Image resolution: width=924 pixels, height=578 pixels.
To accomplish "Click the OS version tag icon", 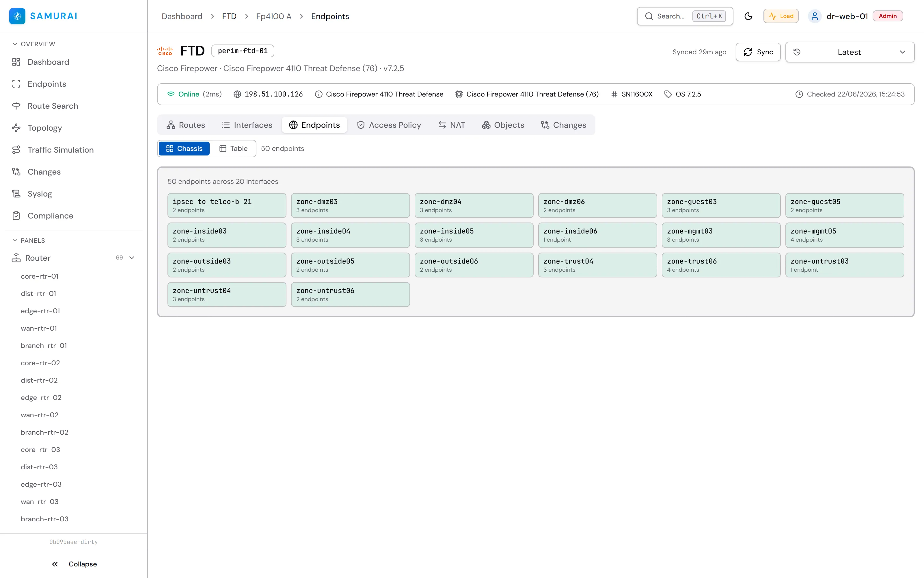I will pyautogui.click(x=668, y=94).
